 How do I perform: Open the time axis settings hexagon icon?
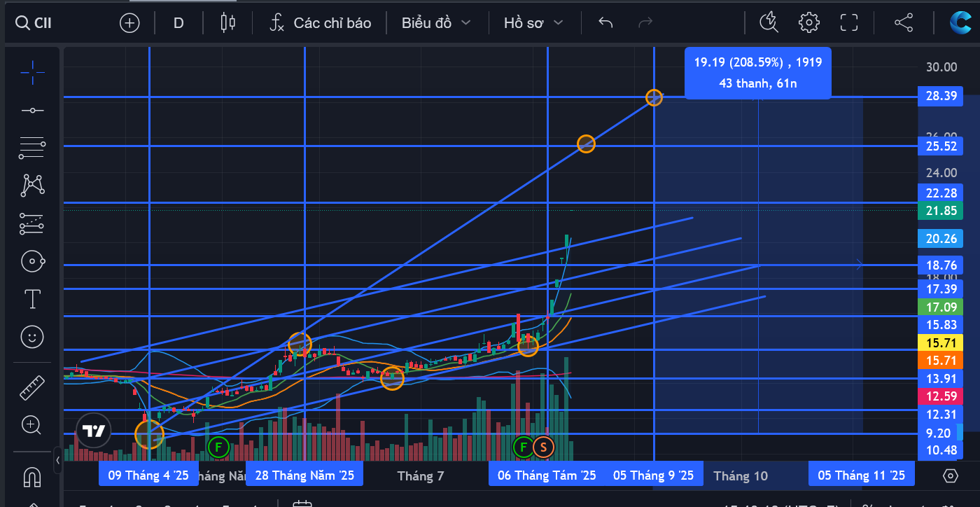(x=950, y=475)
